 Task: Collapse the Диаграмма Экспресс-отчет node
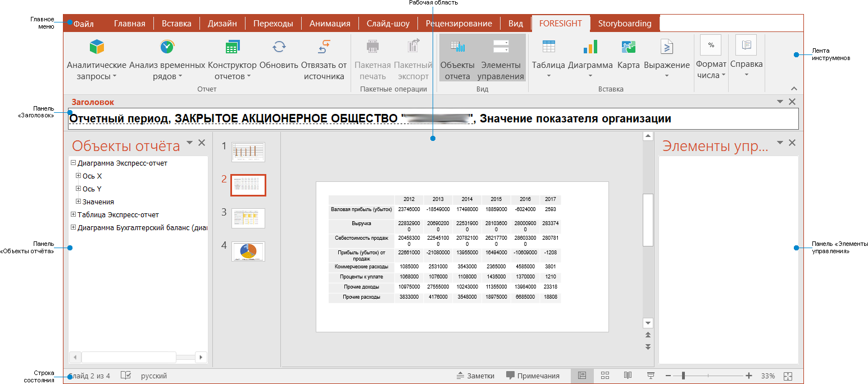73,163
